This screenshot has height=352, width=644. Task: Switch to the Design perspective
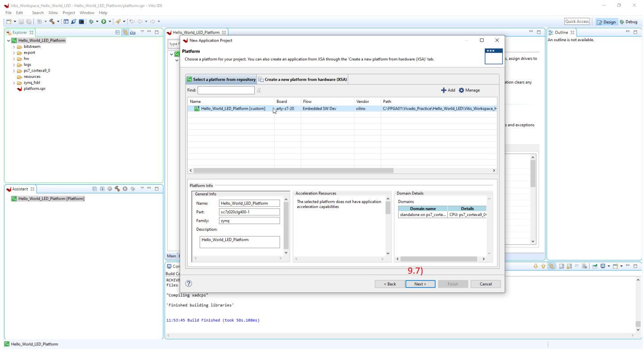(606, 22)
